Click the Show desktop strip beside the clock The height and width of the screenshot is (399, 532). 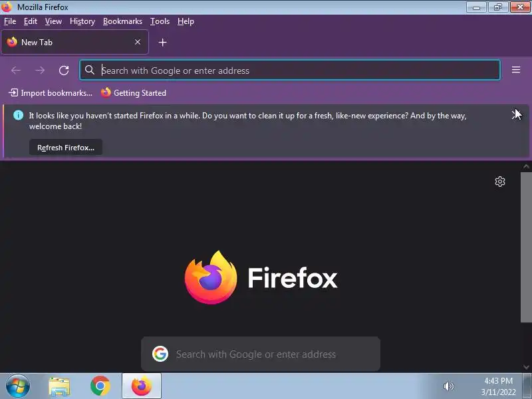coord(527,386)
